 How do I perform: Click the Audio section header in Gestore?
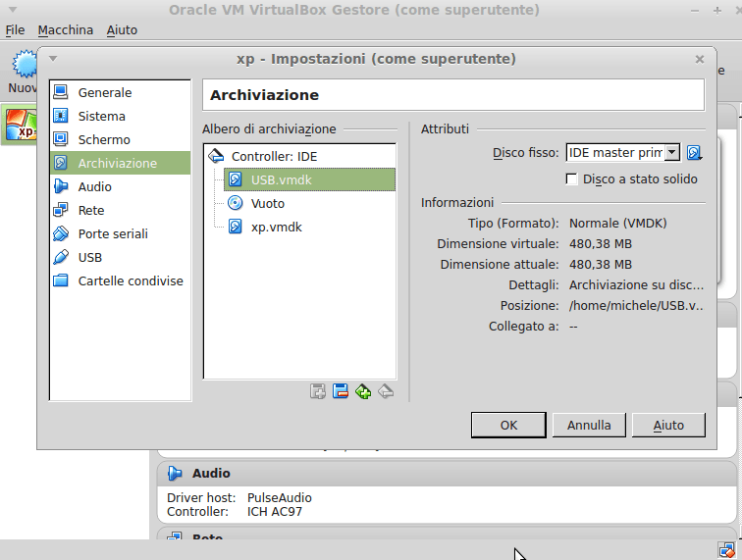pos(447,474)
